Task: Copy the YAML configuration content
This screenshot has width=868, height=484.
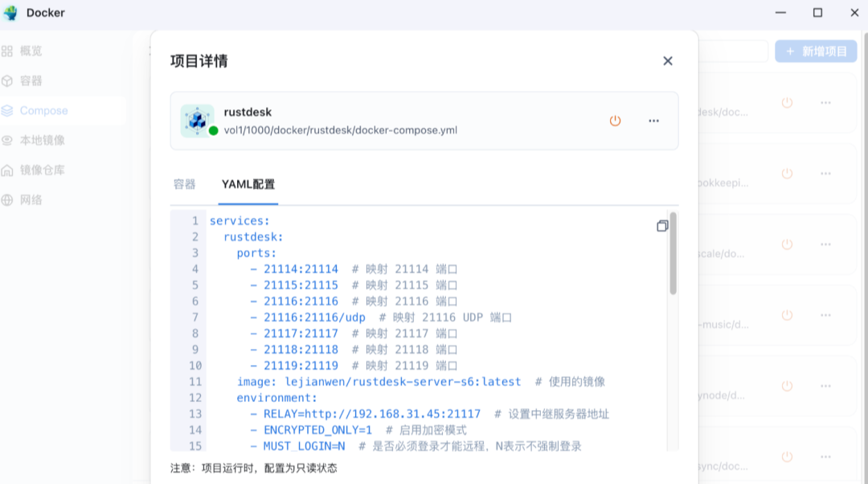Action: tap(662, 226)
